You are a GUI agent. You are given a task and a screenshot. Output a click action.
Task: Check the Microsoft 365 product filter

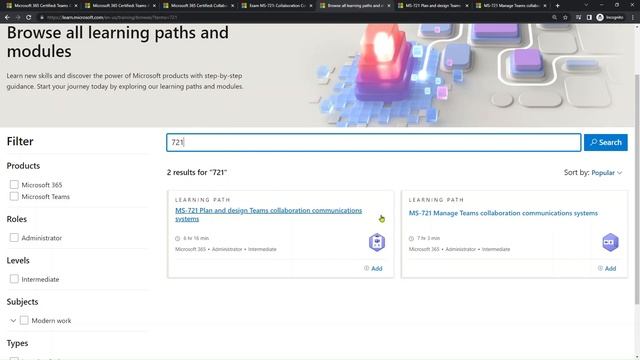tap(14, 185)
